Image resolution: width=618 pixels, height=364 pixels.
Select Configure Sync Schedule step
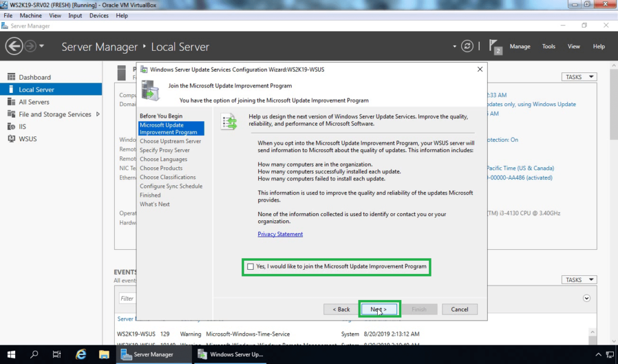(x=171, y=186)
